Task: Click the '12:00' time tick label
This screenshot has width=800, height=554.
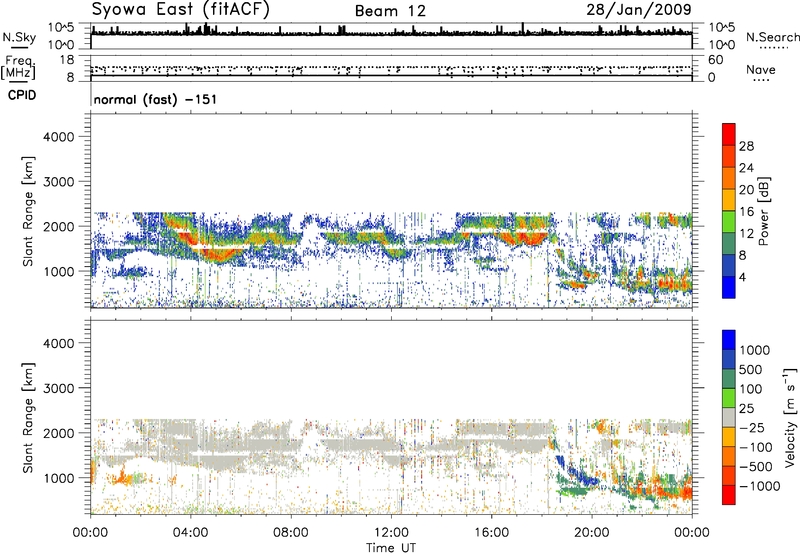Action: (391, 533)
